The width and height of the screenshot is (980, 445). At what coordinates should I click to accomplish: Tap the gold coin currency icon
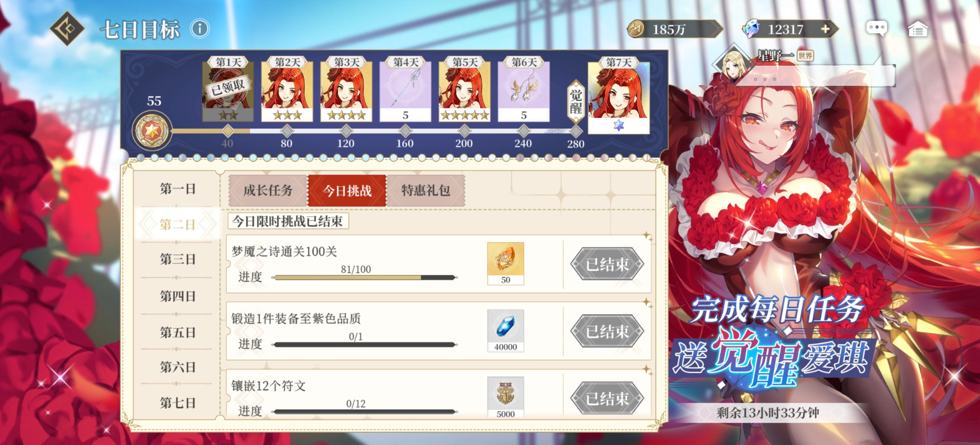click(x=636, y=29)
